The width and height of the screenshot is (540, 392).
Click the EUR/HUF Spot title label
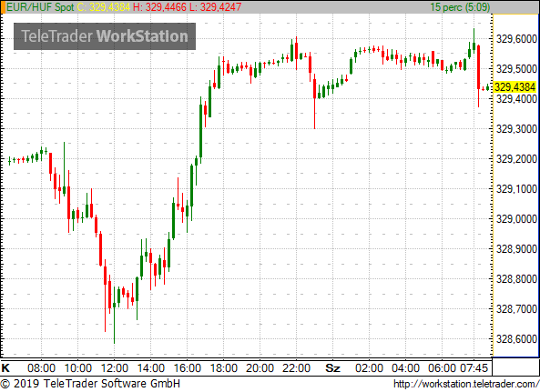point(40,7)
